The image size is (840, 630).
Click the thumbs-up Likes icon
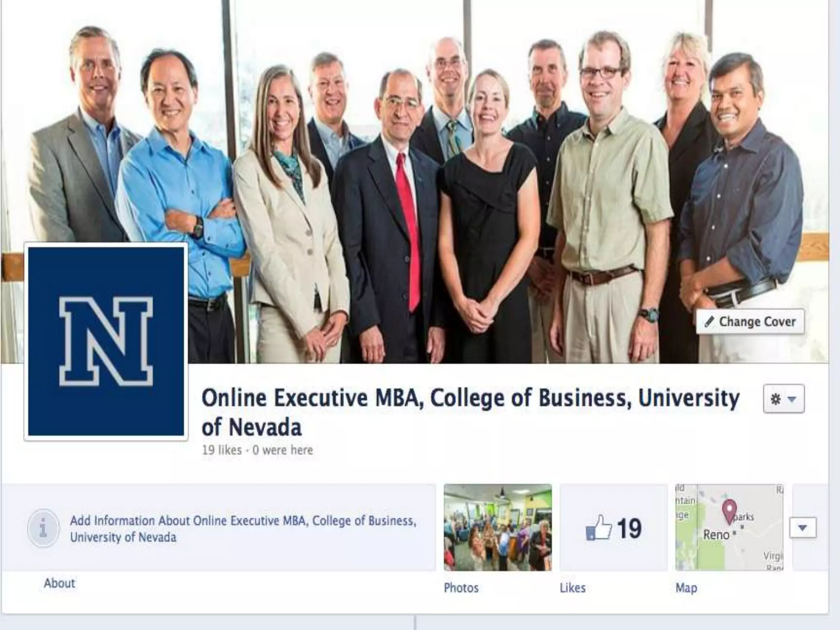point(599,528)
